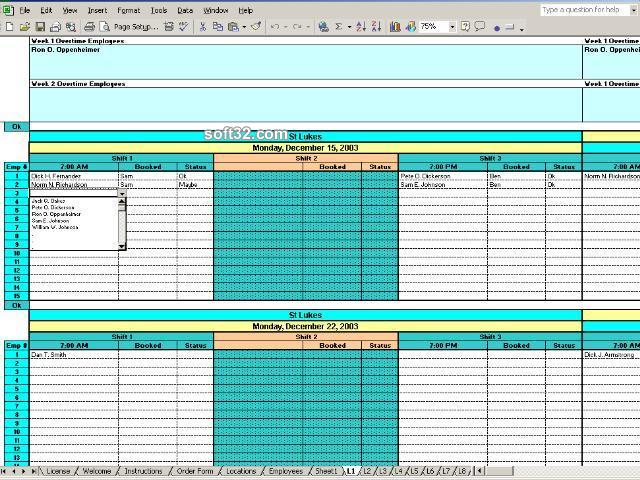Click the dropdown list's scroll down arrow
Image resolution: width=640 pixels, height=480 pixels.
tap(122, 247)
